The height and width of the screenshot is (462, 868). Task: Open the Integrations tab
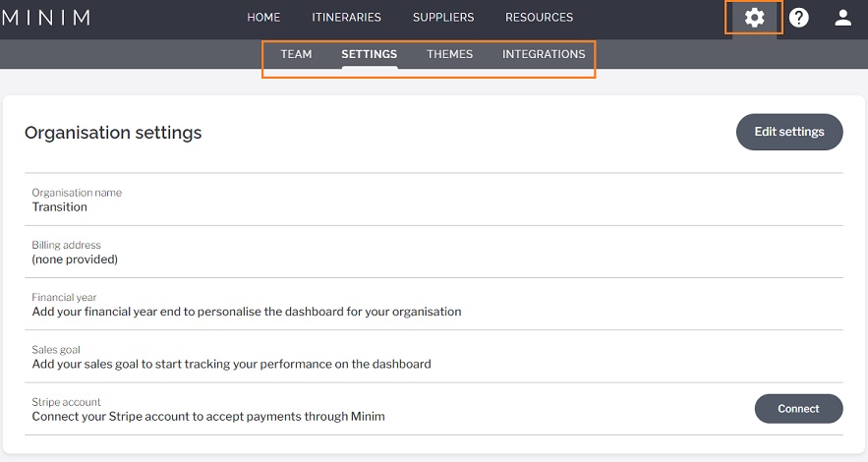pos(544,54)
